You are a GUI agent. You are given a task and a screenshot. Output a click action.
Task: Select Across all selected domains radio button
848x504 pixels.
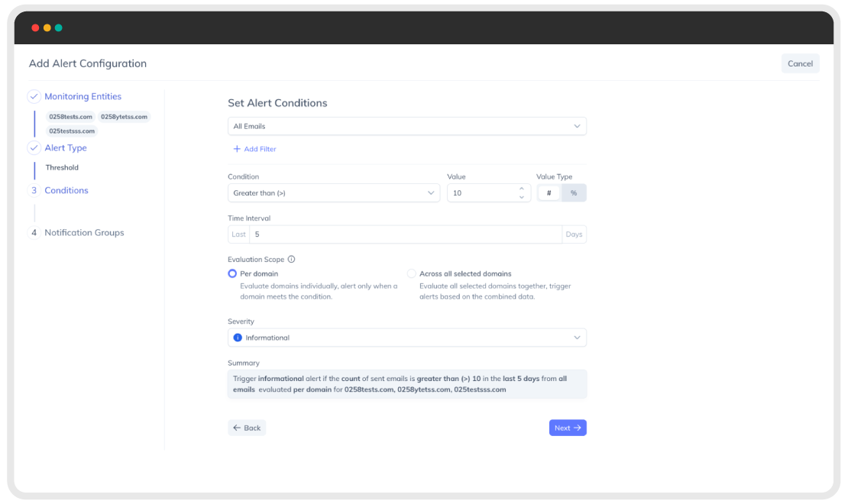tap(412, 273)
